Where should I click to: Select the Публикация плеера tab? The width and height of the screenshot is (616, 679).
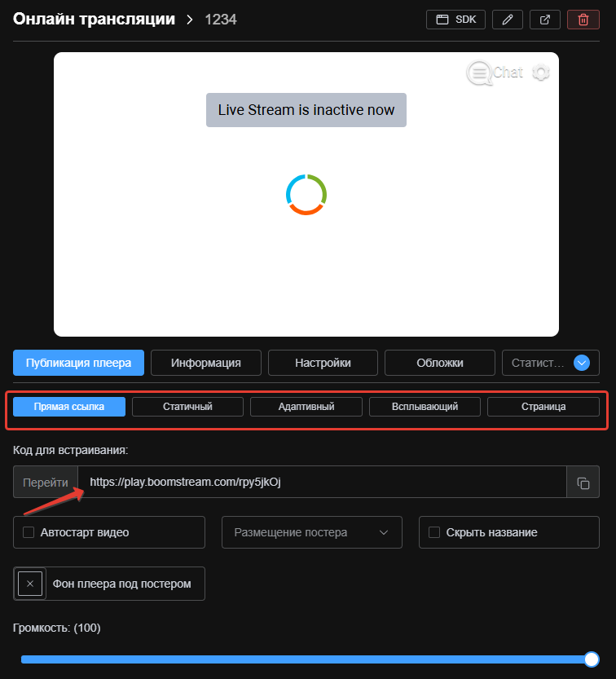(78, 363)
